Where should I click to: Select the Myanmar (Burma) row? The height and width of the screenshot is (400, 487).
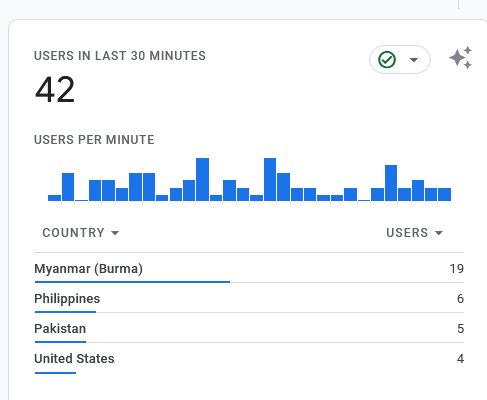(x=249, y=268)
